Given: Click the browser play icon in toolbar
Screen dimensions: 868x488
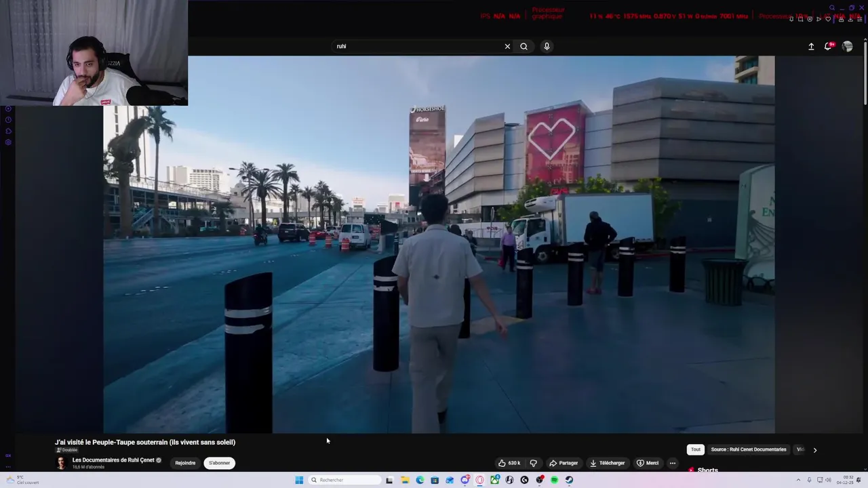Looking at the screenshot, I should pyautogui.click(x=818, y=19).
